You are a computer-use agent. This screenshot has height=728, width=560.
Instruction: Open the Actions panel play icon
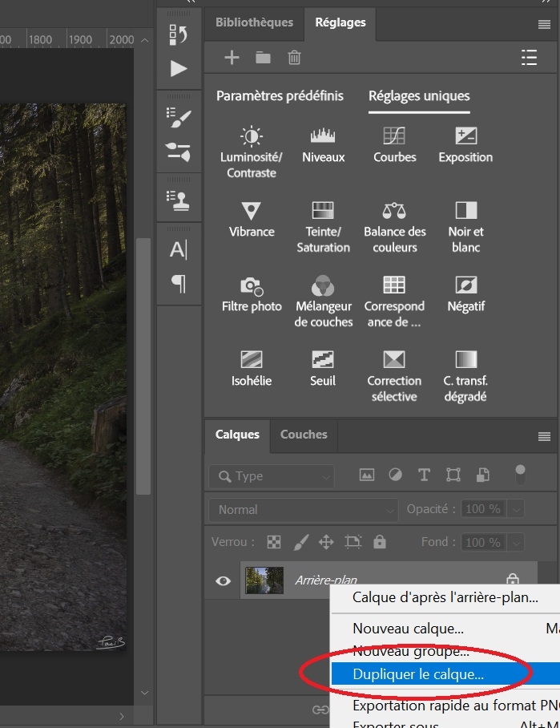[x=179, y=69]
